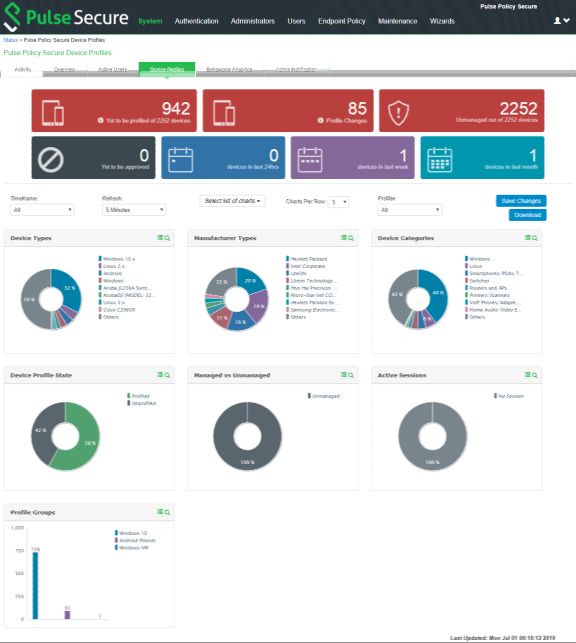Open the Timeframe dropdown
This screenshot has height=643, width=576.
42,210
